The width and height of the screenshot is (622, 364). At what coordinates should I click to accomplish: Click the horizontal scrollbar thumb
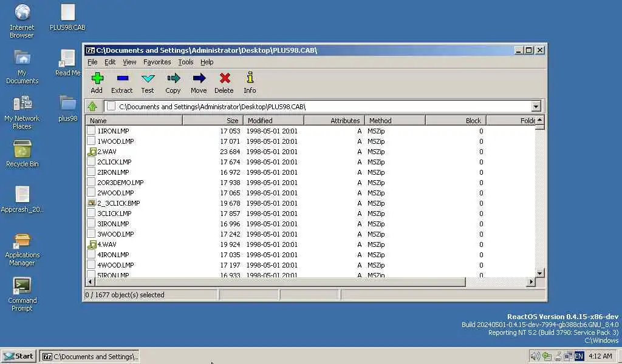280,281
